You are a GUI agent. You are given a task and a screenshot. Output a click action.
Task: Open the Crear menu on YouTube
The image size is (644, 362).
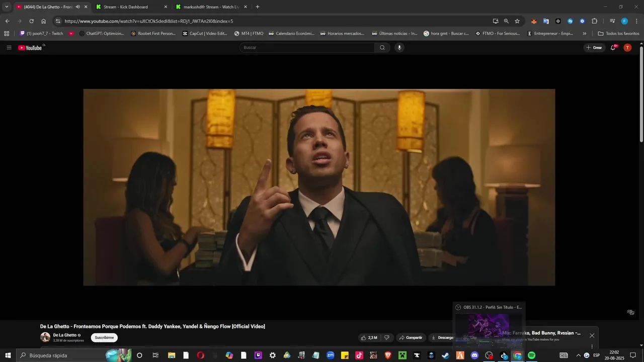tap(594, 48)
